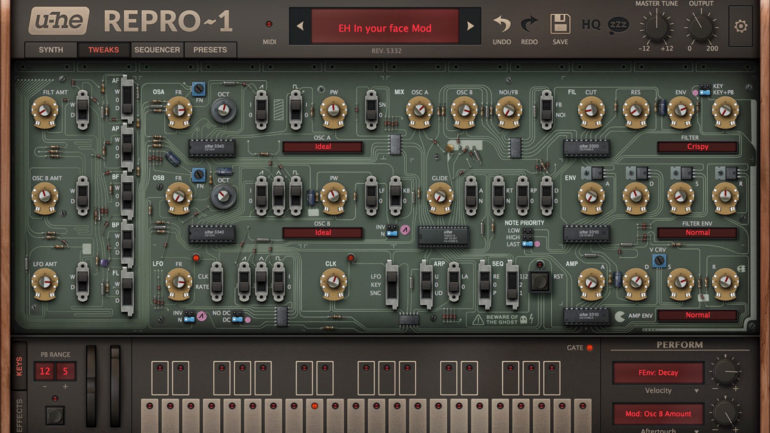
Task: Click the ZZZ sleep bubble icon
Action: tap(619, 24)
